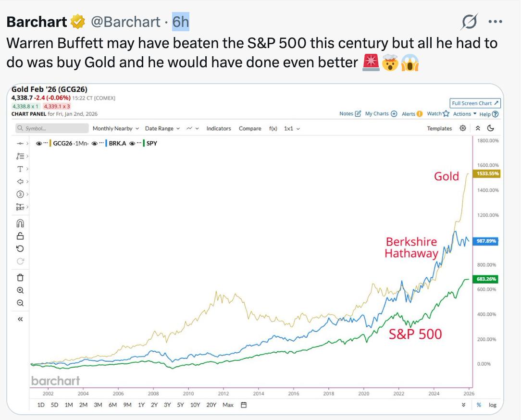Switch chart to dark mode

click(491, 128)
